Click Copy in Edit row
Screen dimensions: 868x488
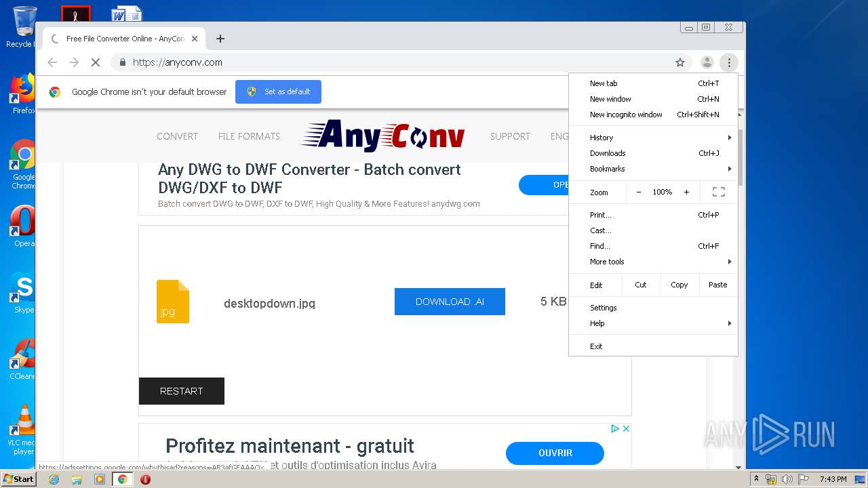(x=679, y=285)
